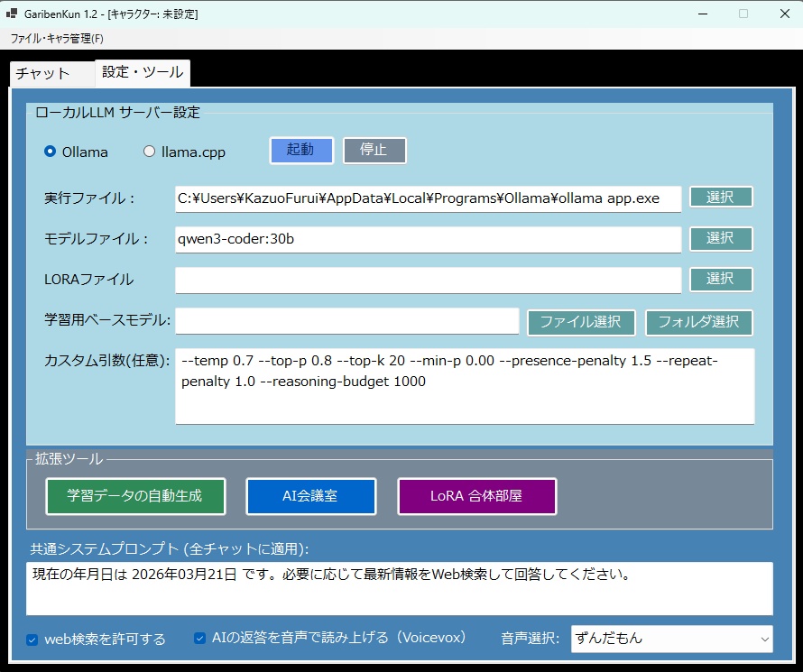Open the LoRA 合体部屋 tool
Viewport: 803px width, 672px height.
click(x=476, y=495)
